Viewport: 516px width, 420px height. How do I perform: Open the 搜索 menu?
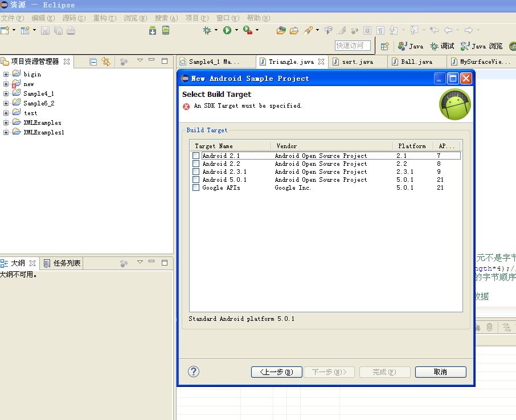tap(166, 18)
